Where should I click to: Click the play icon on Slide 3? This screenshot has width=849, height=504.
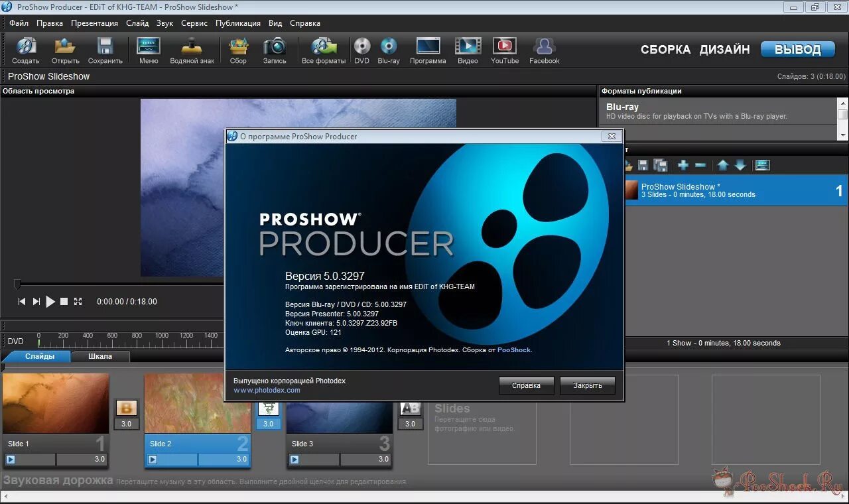pos(294,459)
